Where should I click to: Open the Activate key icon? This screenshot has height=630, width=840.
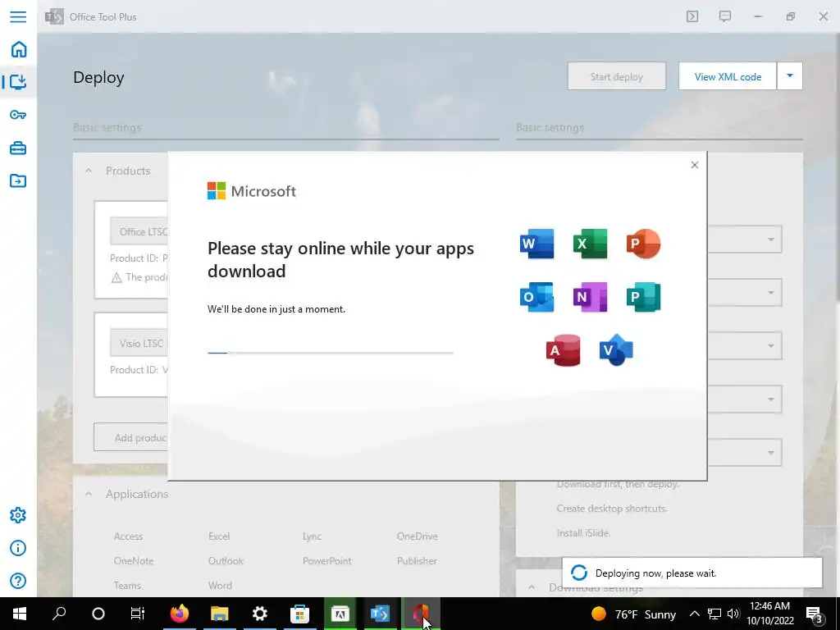pos(18,115)
